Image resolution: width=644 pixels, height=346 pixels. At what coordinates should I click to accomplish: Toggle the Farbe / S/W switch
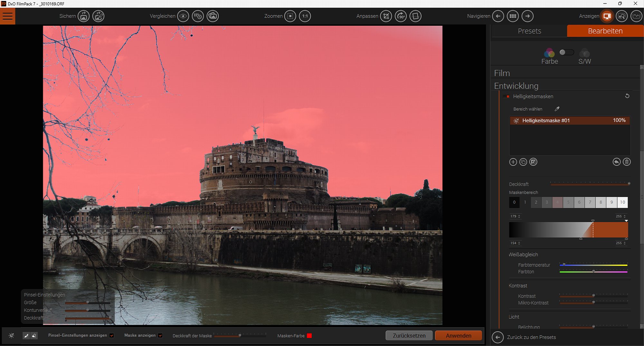pos(566,52)
